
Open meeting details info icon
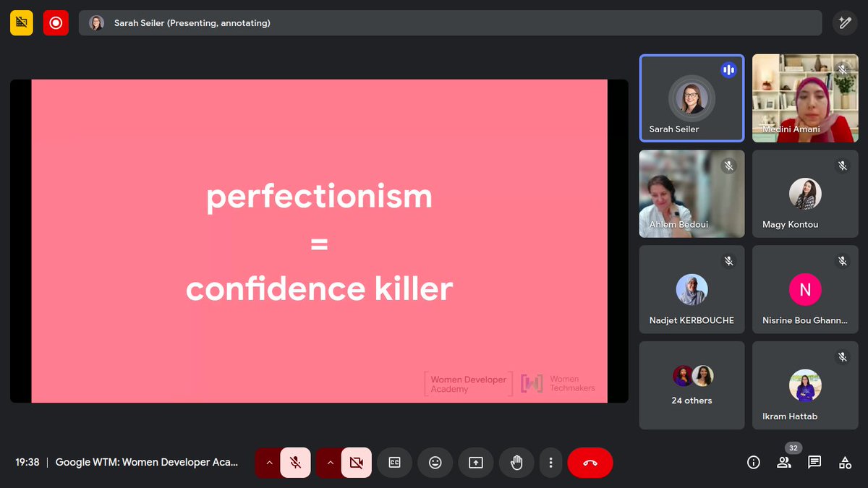(x=754, y=463)
